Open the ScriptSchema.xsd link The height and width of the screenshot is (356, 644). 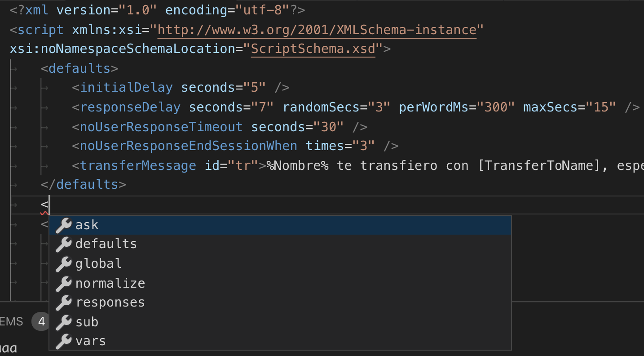[313, 49]
